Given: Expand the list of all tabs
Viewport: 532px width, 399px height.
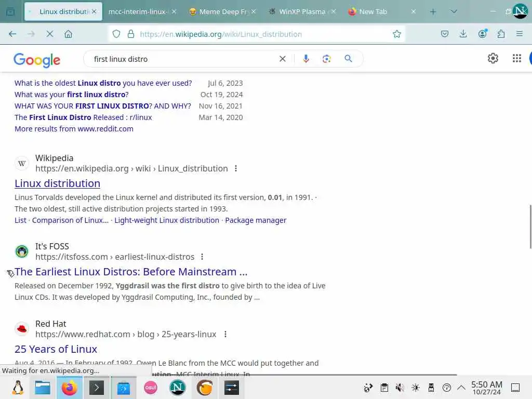Looking at the screenshot, I should pos(454,11).
